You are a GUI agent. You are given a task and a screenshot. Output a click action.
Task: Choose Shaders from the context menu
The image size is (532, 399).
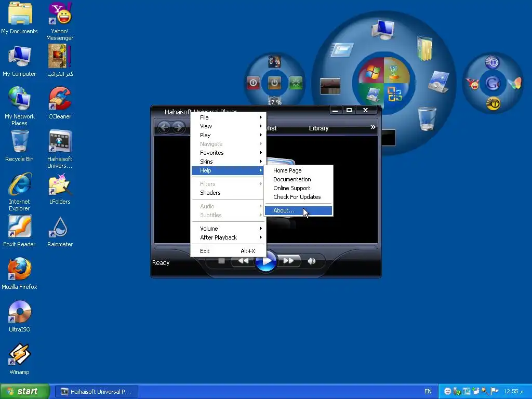[229, 193]
